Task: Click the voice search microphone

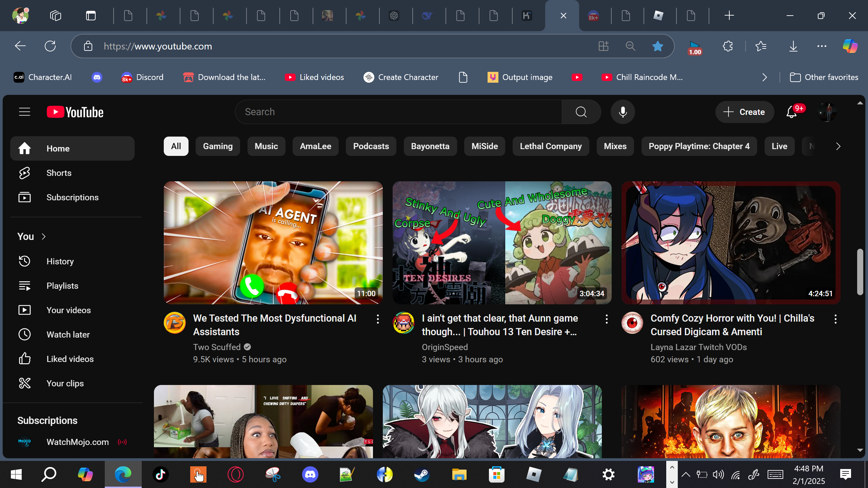Action: (623, 112)
